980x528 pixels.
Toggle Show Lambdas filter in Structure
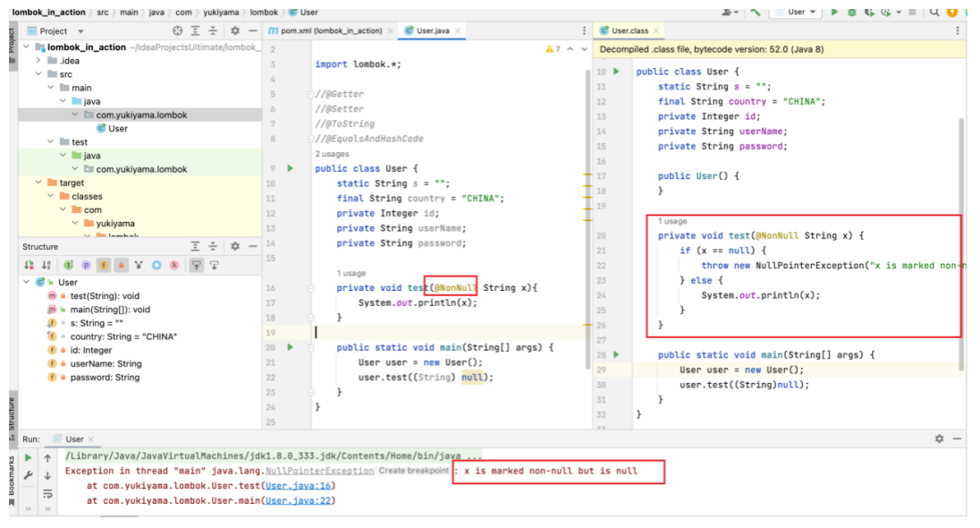coord(173,265)
